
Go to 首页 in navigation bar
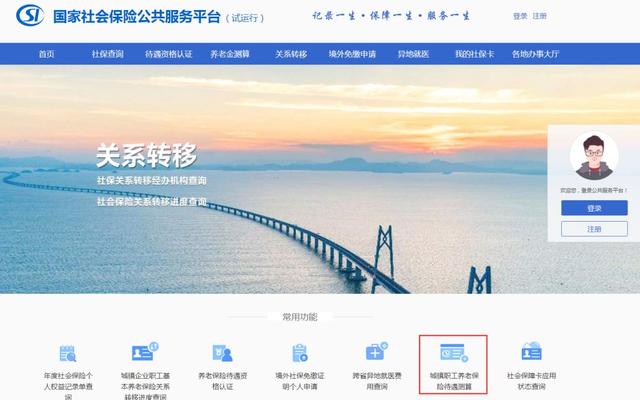(x=47, y=54)
